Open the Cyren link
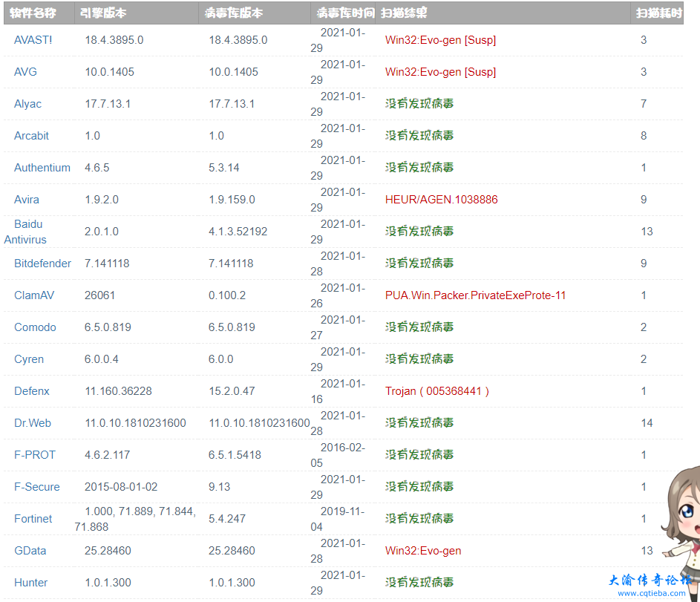 28,359
